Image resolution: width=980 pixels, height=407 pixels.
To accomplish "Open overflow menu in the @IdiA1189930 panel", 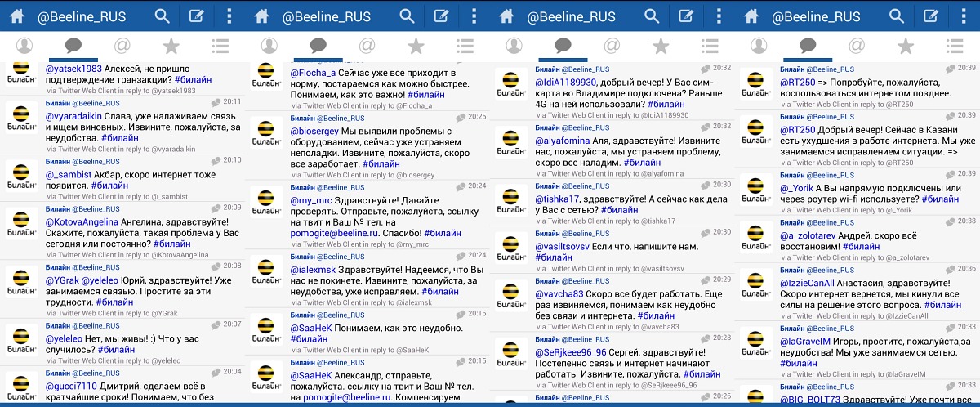I will pos(719,16).
